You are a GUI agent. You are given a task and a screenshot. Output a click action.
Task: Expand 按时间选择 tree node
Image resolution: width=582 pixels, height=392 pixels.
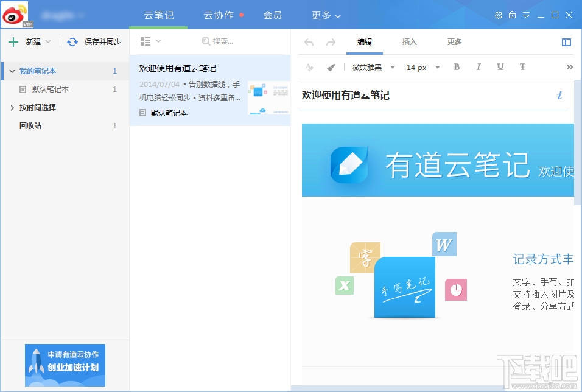pos(12,108)
